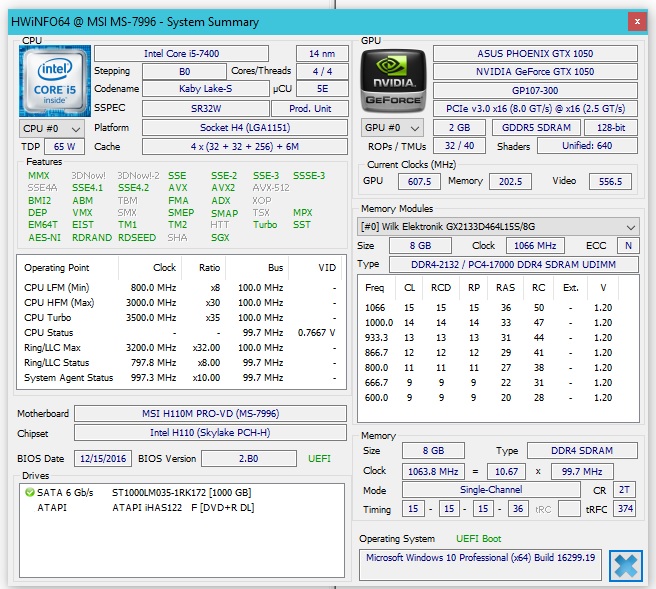This screenshot has height=589, width=656.
Task: Click the AES-NI feature label
Action: 44,238
